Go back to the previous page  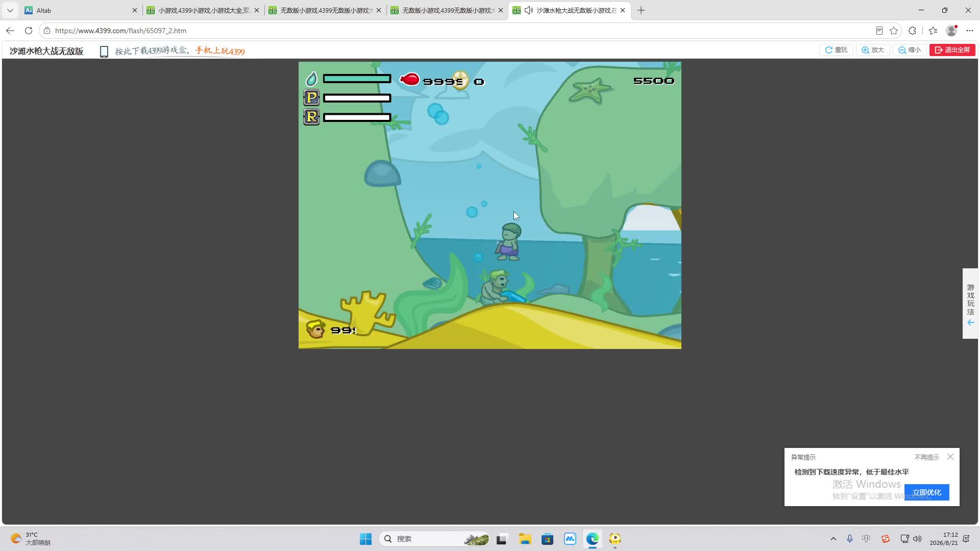pos(10,31)
